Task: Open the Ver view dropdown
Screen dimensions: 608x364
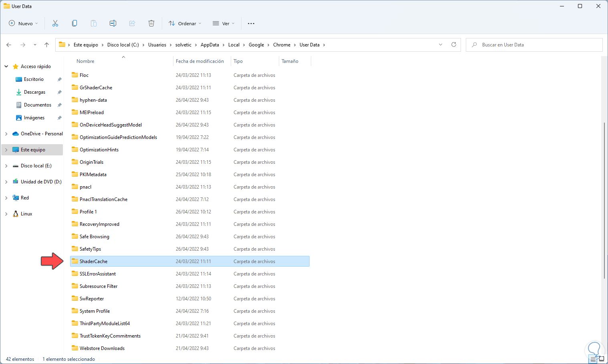Action: coord(223,24)
